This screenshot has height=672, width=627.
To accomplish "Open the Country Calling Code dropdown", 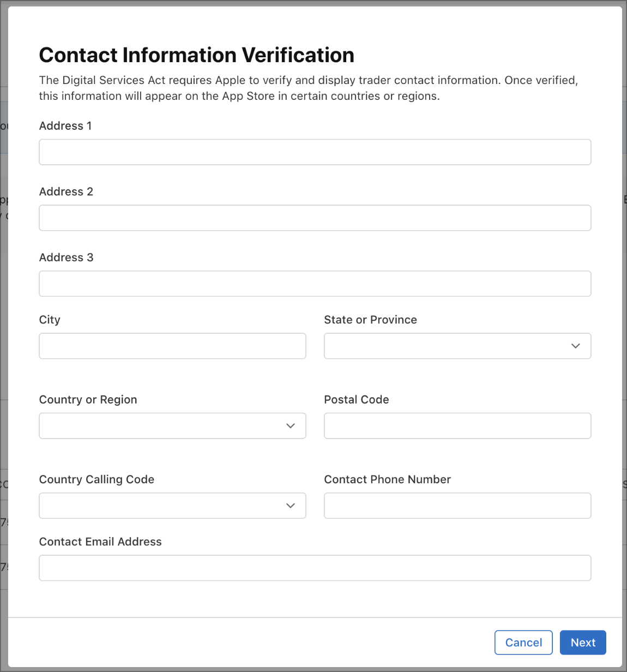I will click(x=172, y=506).
